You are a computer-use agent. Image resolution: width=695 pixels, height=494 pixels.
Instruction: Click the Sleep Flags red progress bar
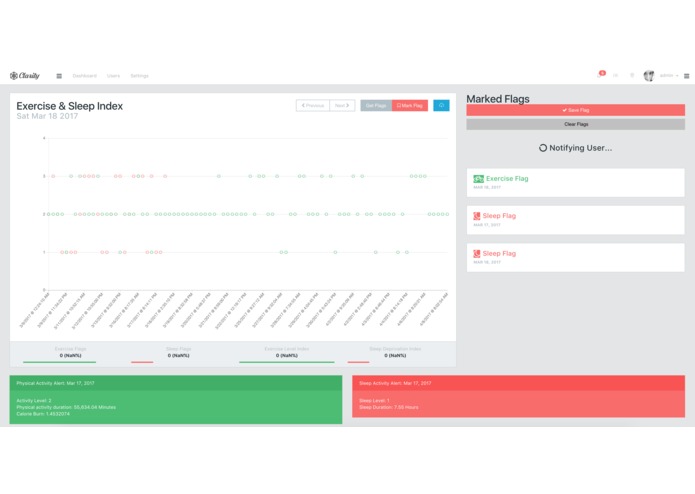pos(142,362)
